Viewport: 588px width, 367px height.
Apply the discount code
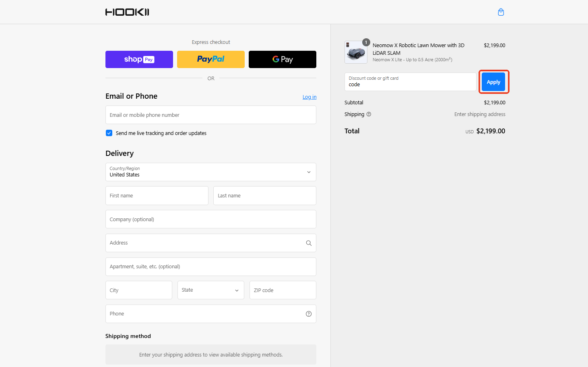click(x=493, y=82)
